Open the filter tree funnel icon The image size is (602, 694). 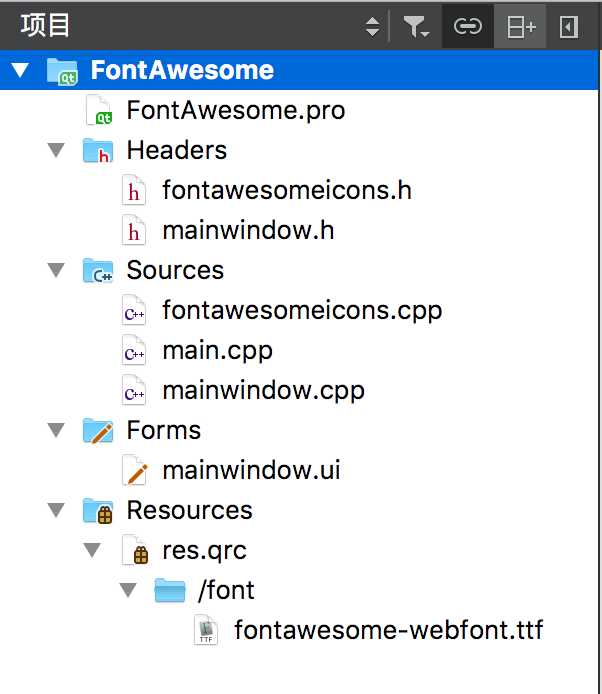pos(416,27)
